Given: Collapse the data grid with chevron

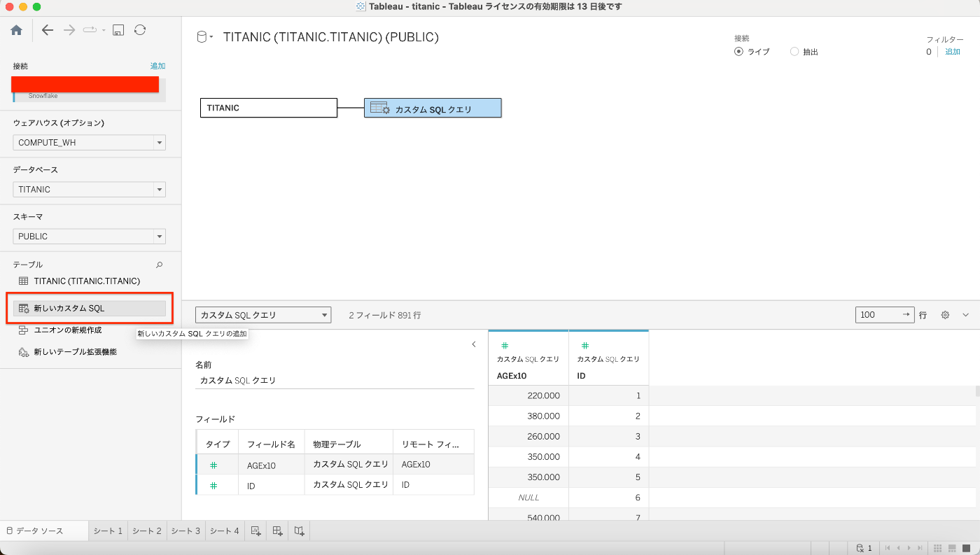Looking at the screenshot, I should point(966,315).
